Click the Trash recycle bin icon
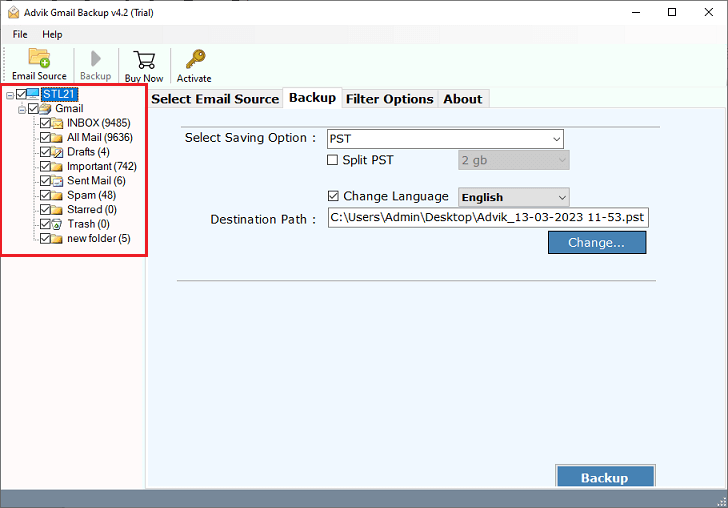Image resolution: width=728 pixels, height=508 pixels. pyautogui.click(x=57, y=225)
